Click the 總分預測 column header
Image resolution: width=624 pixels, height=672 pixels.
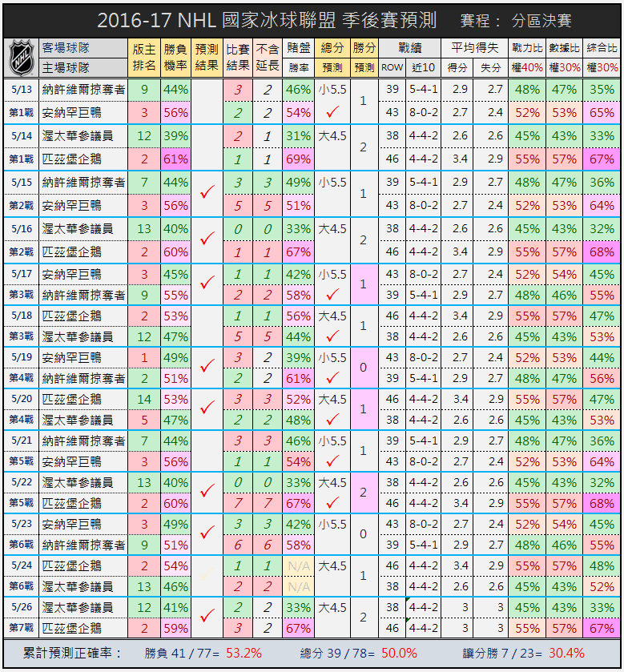332,58
